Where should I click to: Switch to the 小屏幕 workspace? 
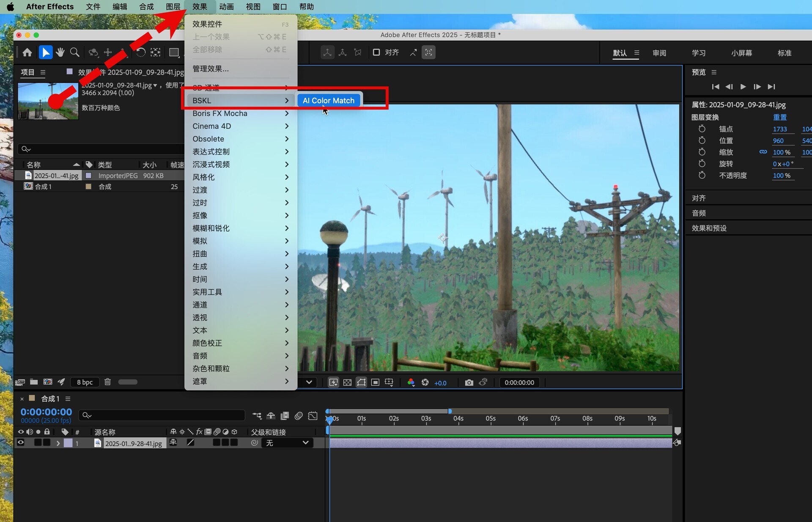coord(742,53)
